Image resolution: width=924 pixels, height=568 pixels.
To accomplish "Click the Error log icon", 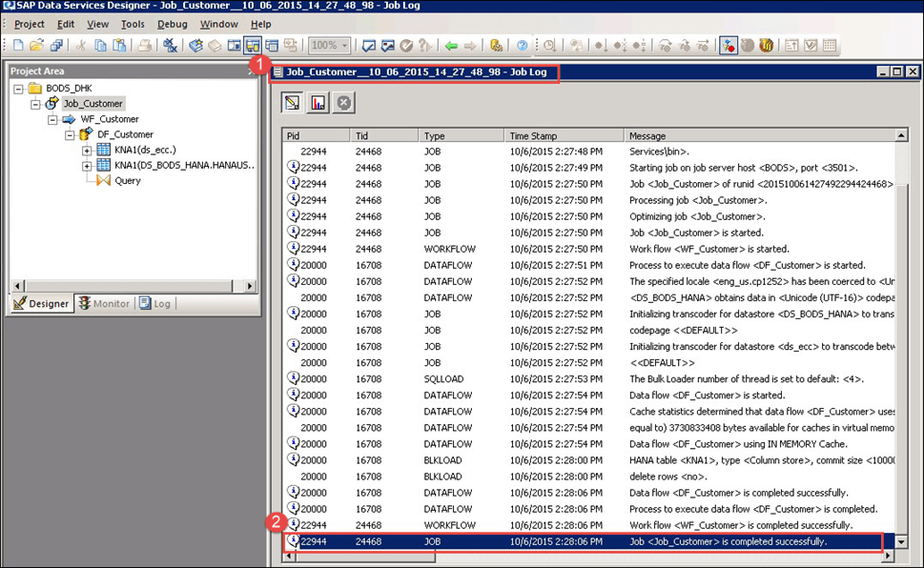I will pyautogui.click(x=343, y=102).
